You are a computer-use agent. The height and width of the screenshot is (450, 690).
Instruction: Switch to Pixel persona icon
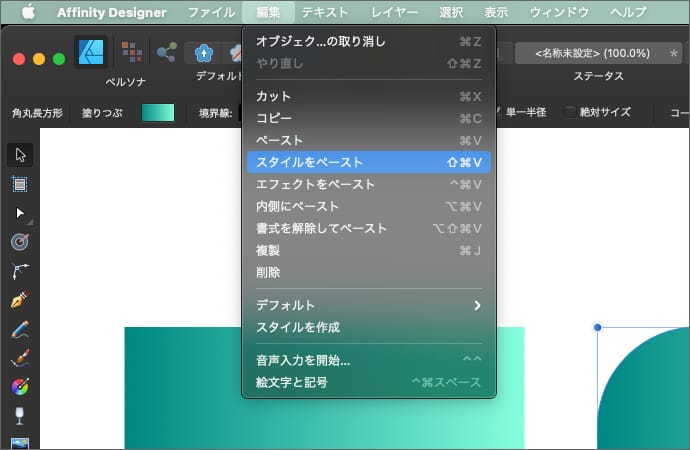(131, 52)
